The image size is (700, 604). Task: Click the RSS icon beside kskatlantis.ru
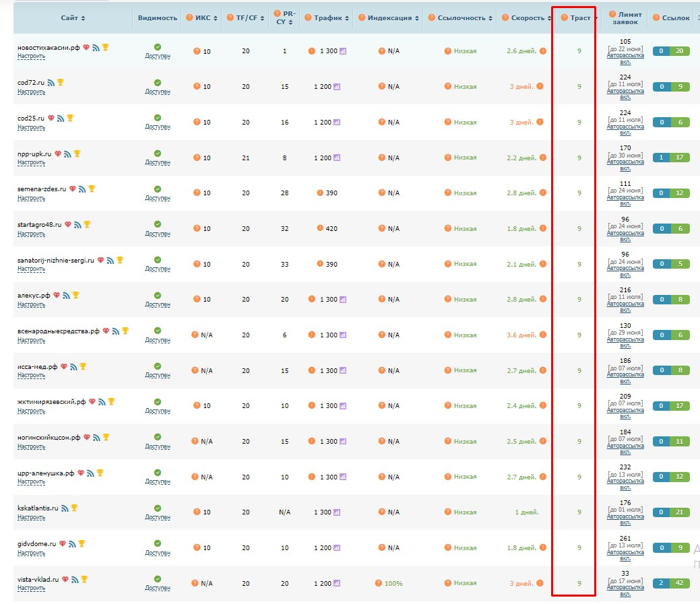65,508
